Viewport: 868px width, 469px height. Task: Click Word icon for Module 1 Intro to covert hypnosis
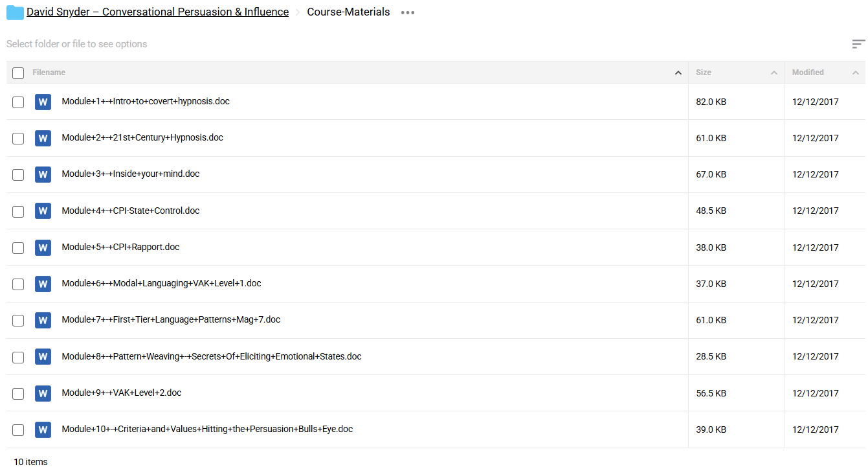point(43,102)
